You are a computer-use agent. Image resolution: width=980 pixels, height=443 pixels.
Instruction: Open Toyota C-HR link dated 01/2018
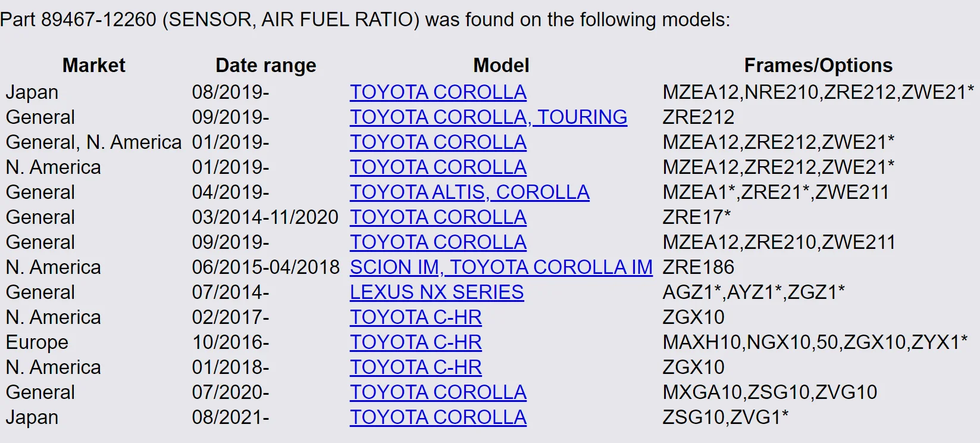(416, 367)
